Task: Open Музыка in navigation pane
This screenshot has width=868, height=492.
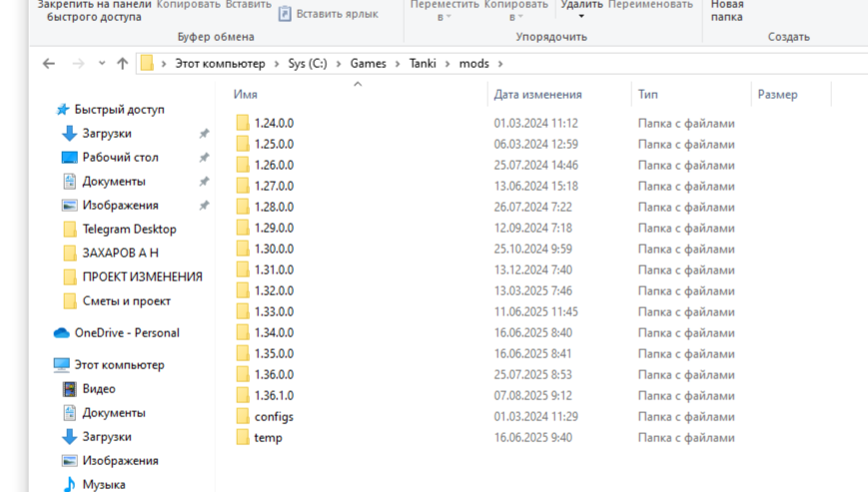Action: [x=103, y=485]
